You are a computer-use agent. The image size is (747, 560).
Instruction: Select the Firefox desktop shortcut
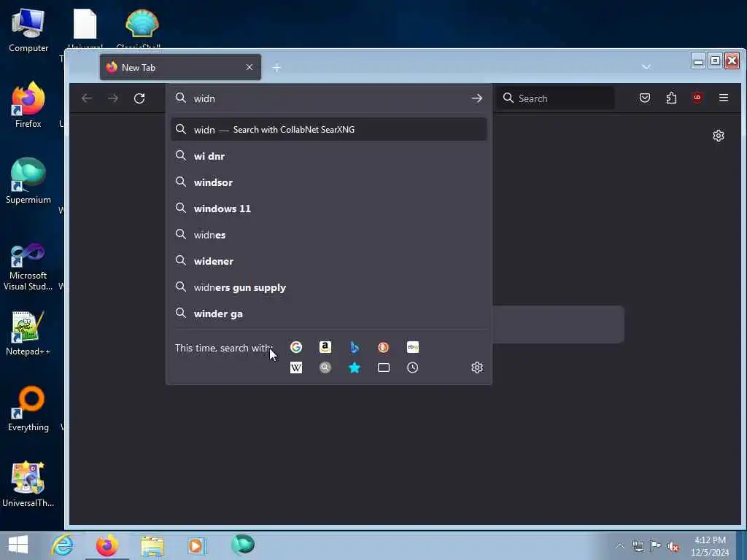[28, 105]
